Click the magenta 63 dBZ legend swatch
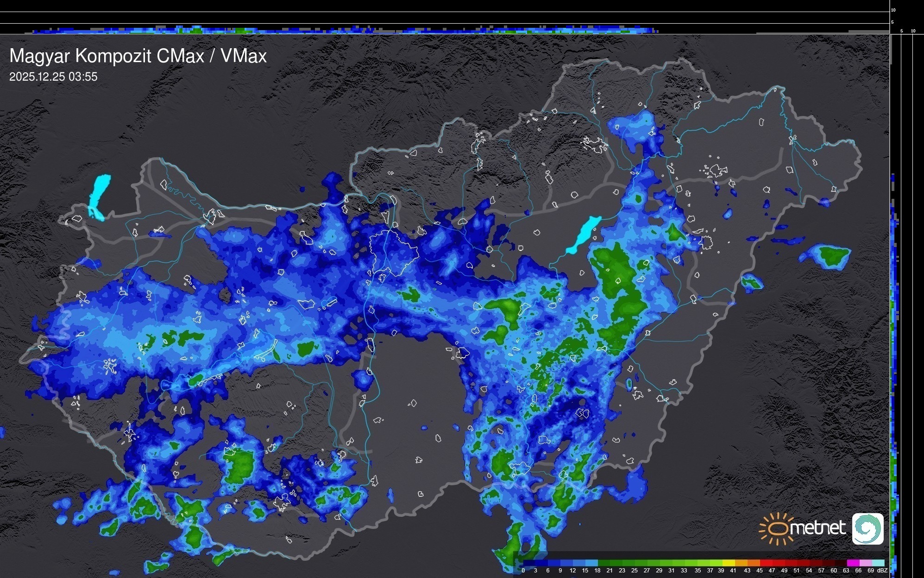This screenshot has width=924, height=578. (853, 563)
